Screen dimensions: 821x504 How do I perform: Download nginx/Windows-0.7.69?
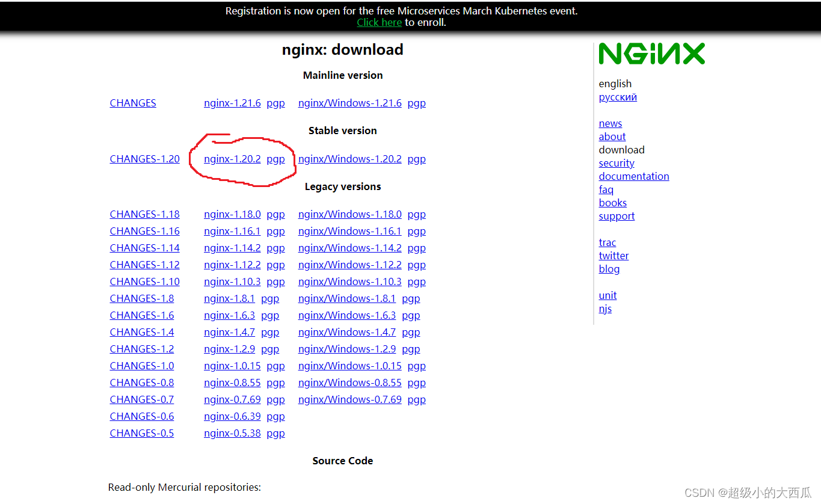pos(350,399)
